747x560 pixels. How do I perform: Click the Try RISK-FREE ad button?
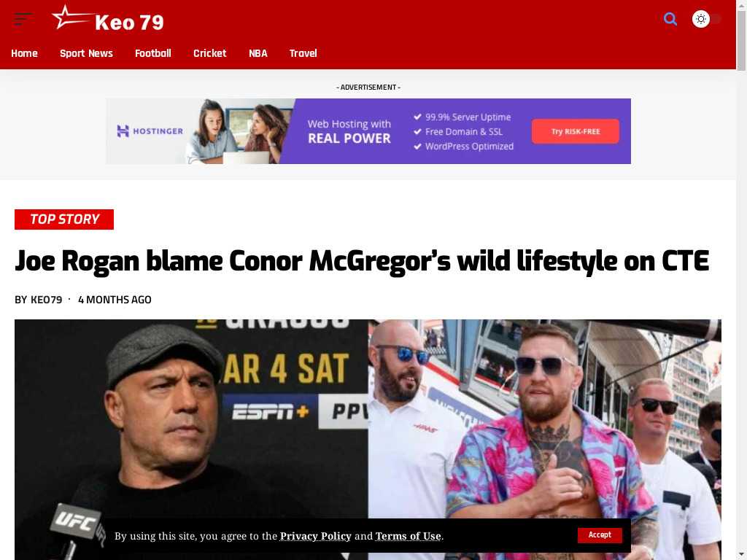(x=575, y=131)
